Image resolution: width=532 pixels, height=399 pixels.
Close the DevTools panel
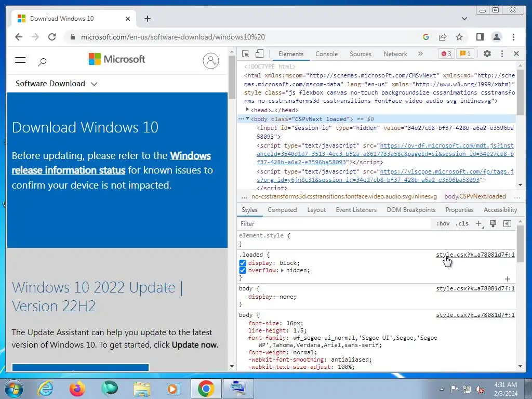516,54
